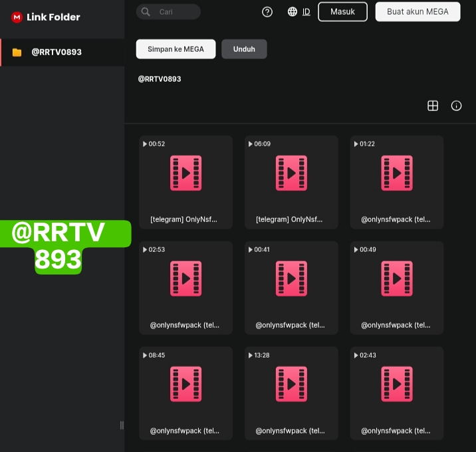The height and width of the screenshot is (452, 476).
Task: Select @RRTV0893 in the sidebar tree
Action: coord(62,53)
